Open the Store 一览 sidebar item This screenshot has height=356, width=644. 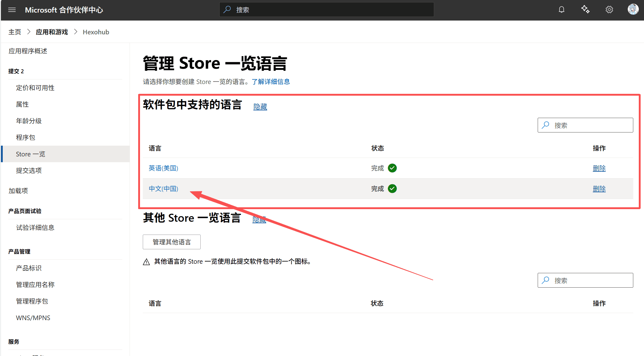tap(30, 154)
